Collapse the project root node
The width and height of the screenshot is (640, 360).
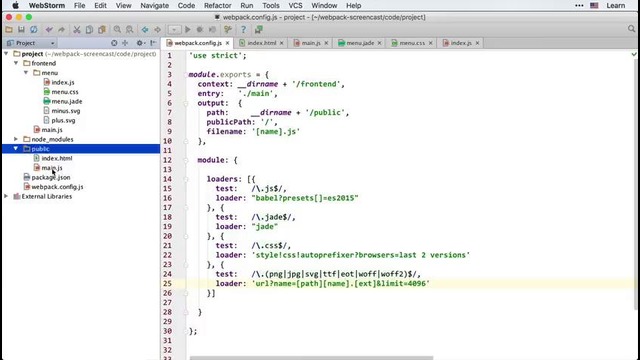pos(6,53)
